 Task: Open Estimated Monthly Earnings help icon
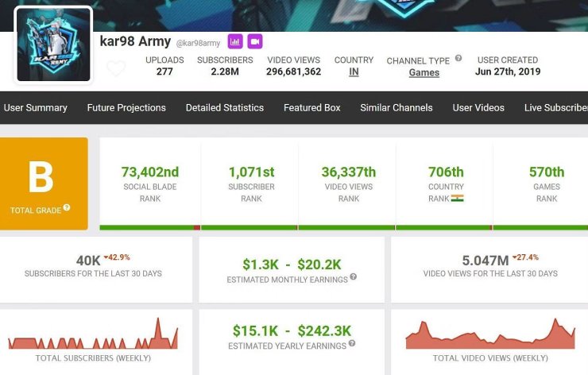click(354, 276)
